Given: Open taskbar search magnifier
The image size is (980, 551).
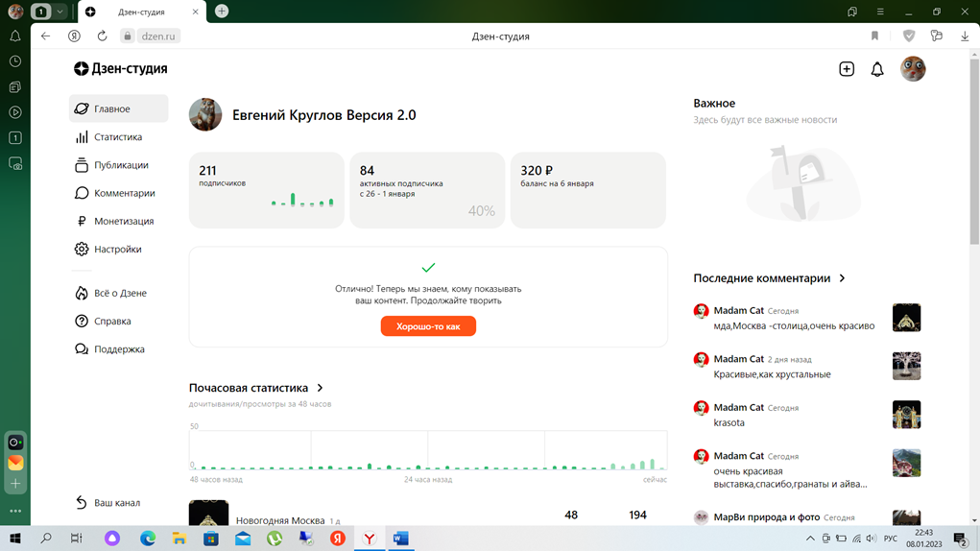Looking at the screenshot, I should coord(46,539).
